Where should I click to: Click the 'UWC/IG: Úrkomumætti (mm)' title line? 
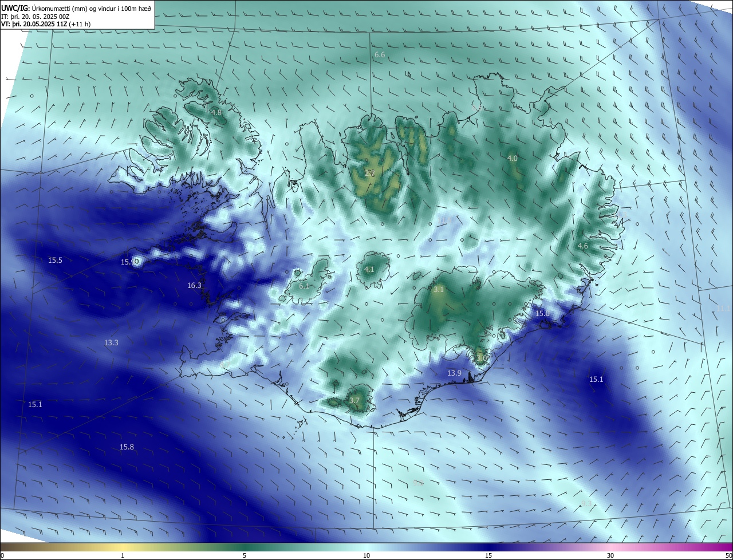pos(77,8)
